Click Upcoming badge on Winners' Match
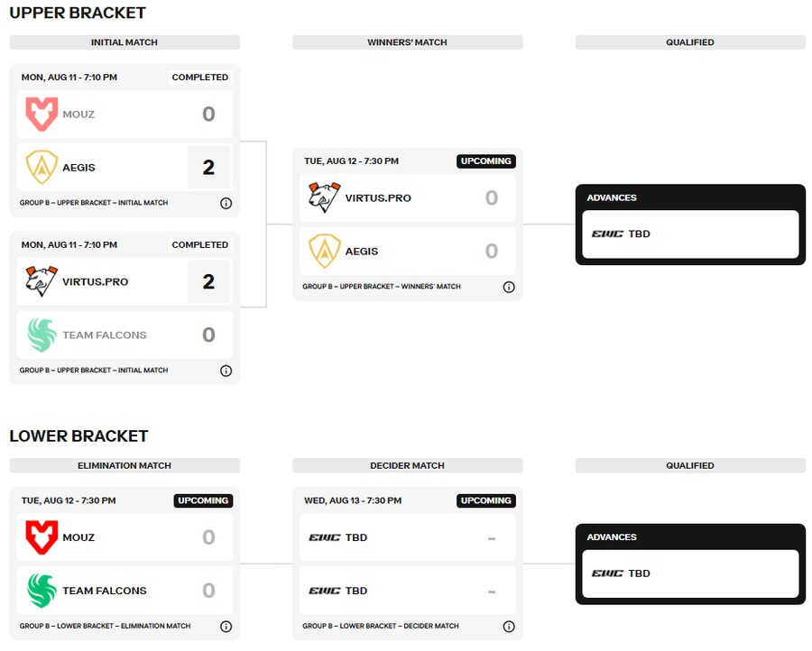This screenshot has height=651, width=812. point(485,160)
